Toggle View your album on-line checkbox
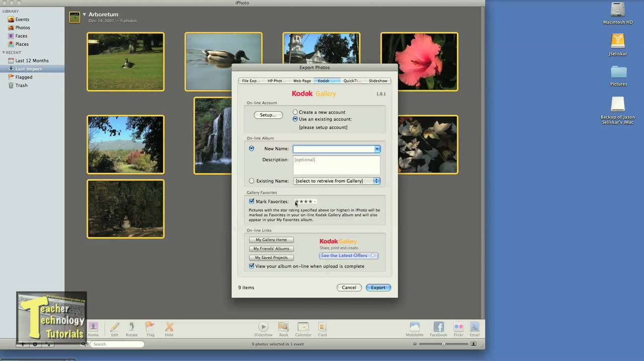 (252, 266)
